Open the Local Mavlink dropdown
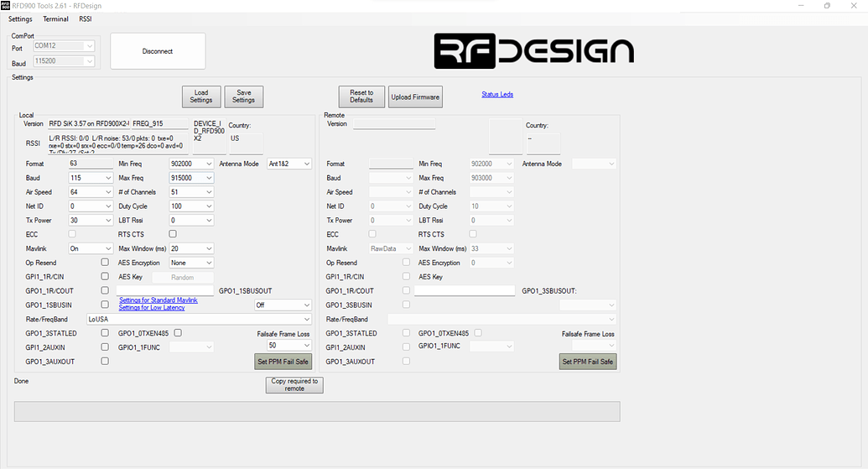The height and width of the screenshot is (469, 868). (x=91, y=248)
